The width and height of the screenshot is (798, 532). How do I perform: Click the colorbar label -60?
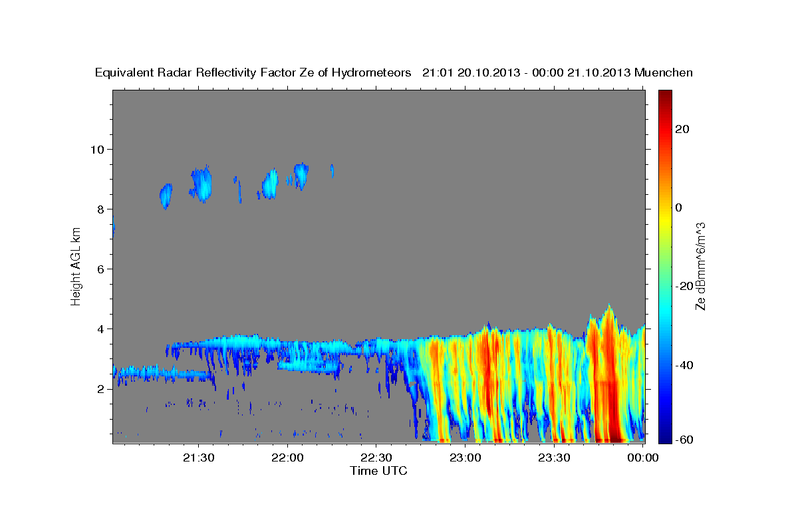point(684,439)
